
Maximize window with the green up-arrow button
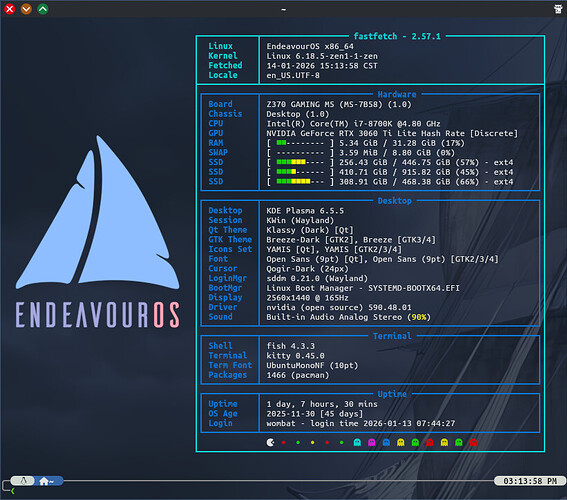(x=43, y=9)
